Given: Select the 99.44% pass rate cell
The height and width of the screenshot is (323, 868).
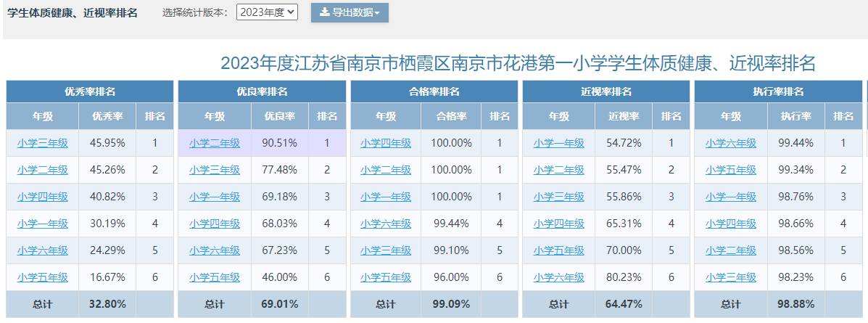Looking at the screenshot, I should [451, 224].
